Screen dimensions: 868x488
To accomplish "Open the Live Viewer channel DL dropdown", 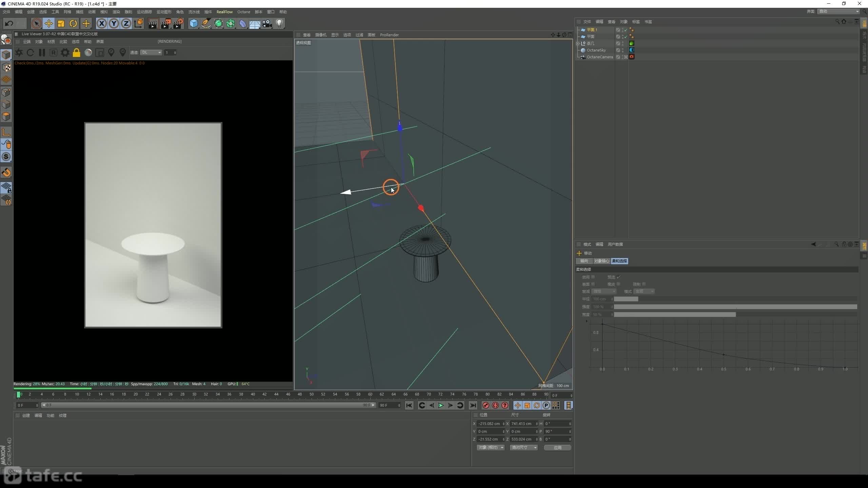I will tap(151, 53).
